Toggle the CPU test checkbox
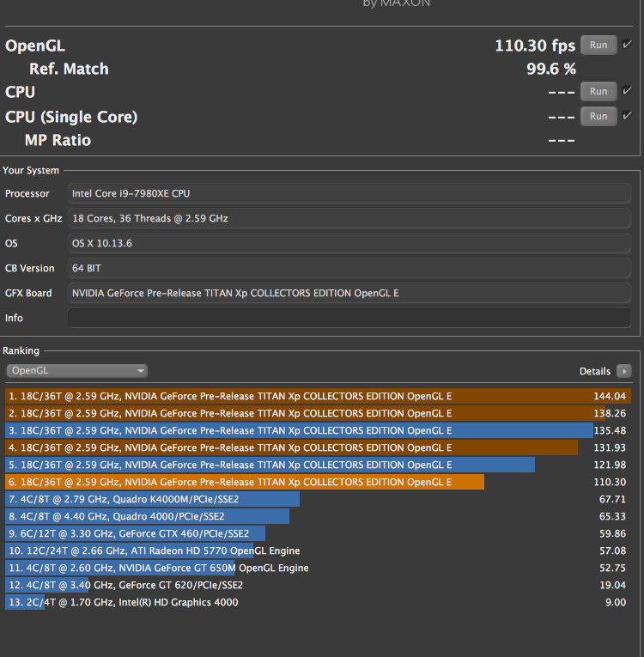This screenshot has height=657, width=644. pos(627,90)
